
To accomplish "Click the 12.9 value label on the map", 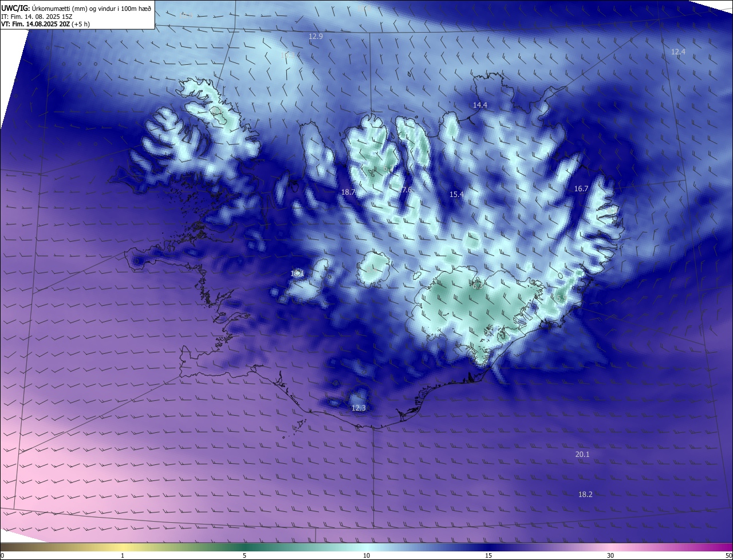I will [x=316, y=36].
